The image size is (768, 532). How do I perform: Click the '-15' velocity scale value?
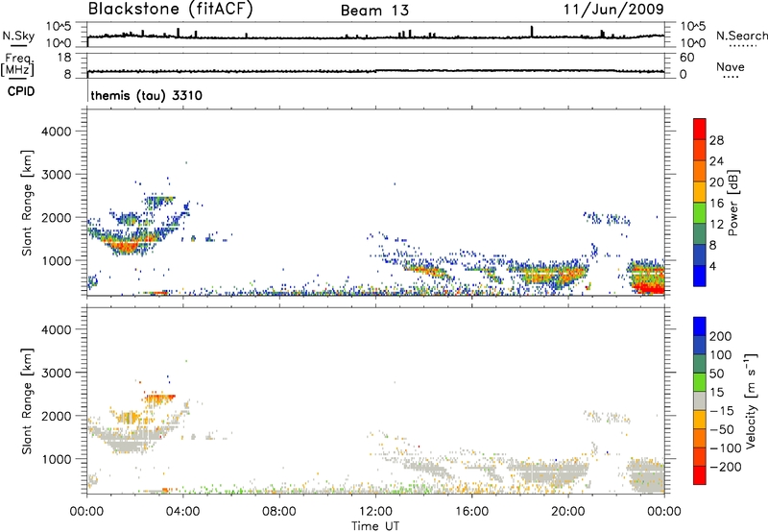pos(722,411)
